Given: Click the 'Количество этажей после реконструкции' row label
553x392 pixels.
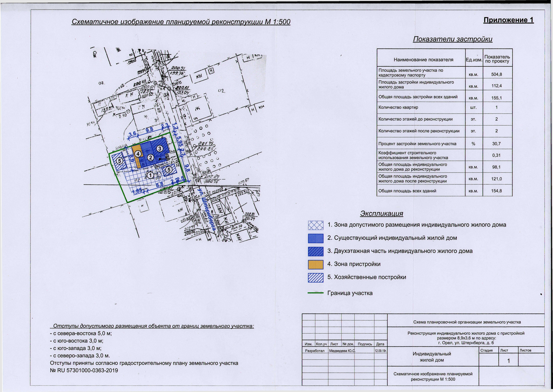Looking at the screenshot, I should click(419, 131).
